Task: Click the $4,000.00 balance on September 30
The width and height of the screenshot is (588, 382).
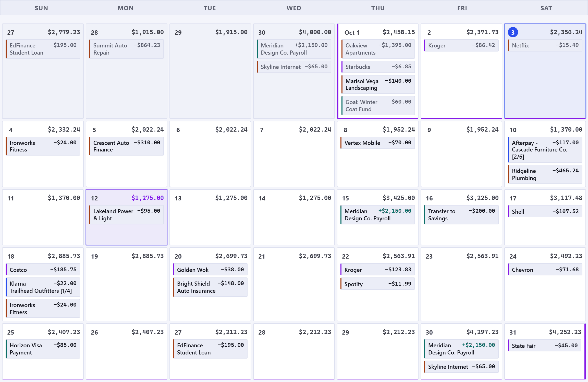Action: pos(315,32)
